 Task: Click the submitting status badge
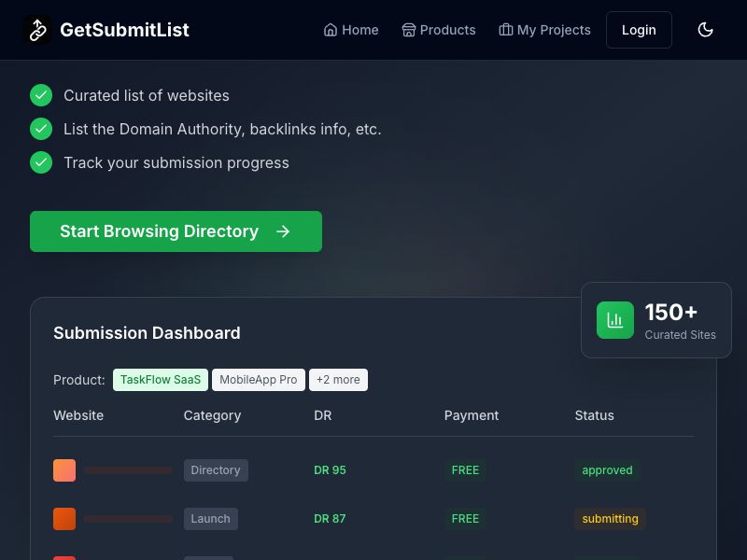tap(610, 519)
